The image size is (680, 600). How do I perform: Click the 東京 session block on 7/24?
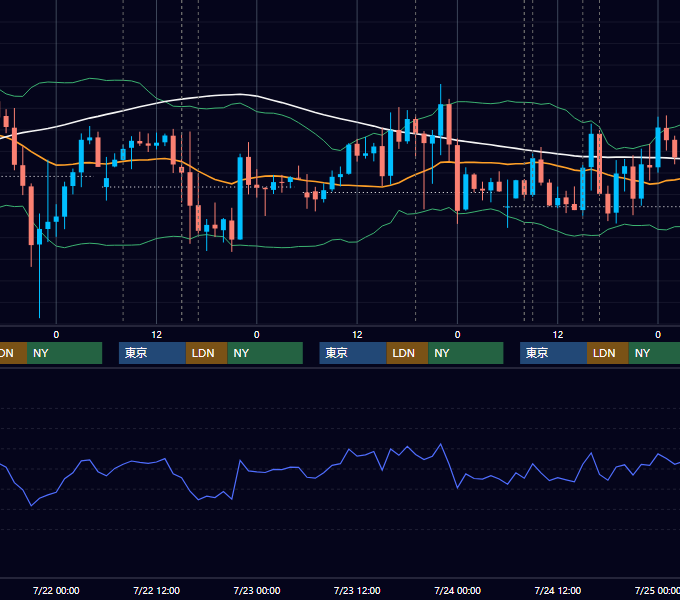[553, 353]
